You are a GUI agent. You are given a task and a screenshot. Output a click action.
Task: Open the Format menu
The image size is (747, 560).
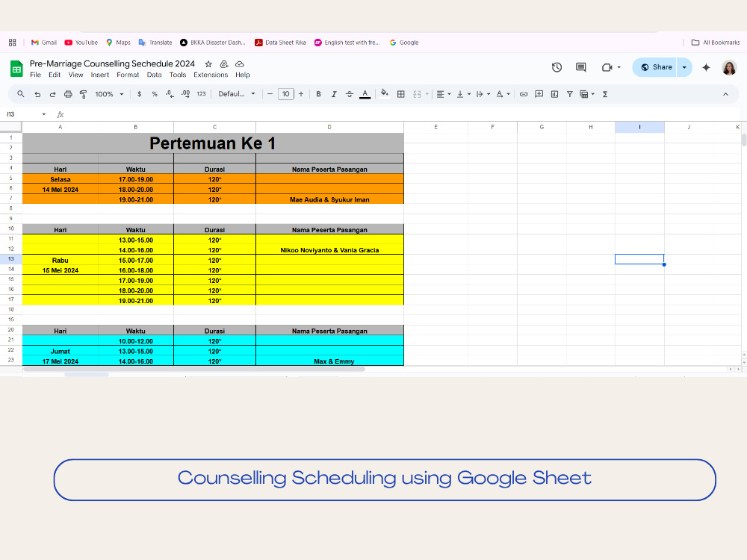click(x=128, y=75)
